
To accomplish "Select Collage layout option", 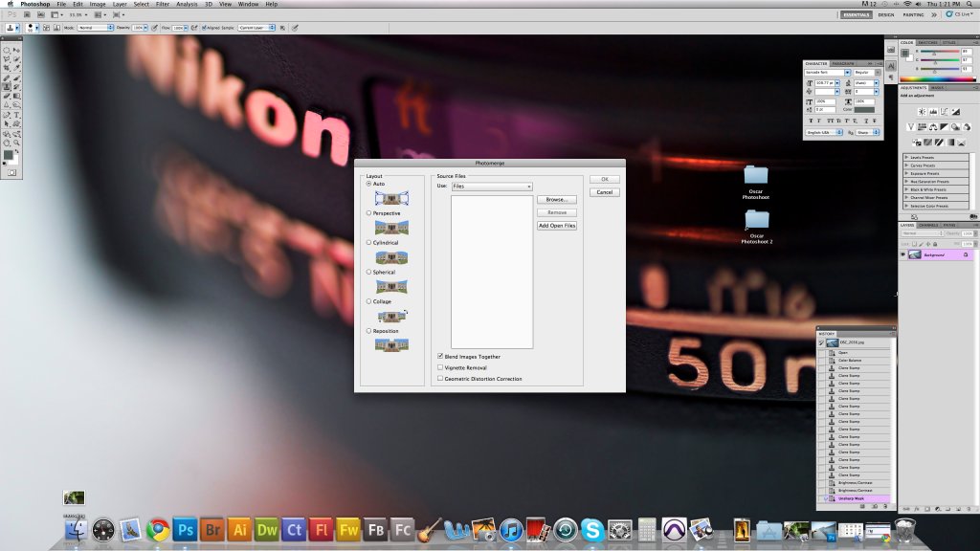I will tap(368, 301).
